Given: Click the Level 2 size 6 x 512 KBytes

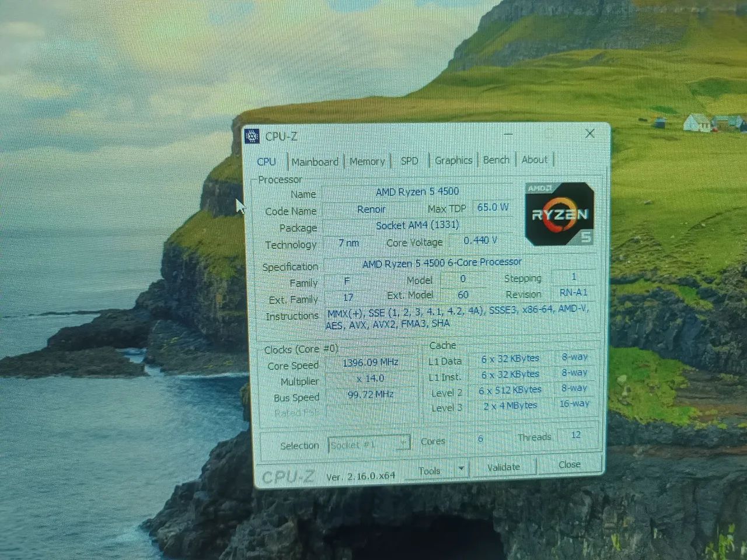Looking at the screenshot, I should coord(510,390).
